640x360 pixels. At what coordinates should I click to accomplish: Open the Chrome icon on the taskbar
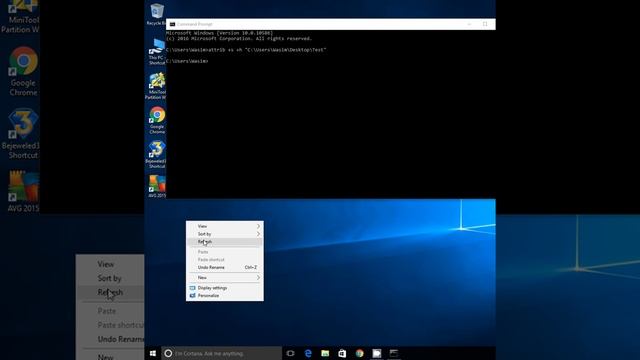[x=359, y=353]
